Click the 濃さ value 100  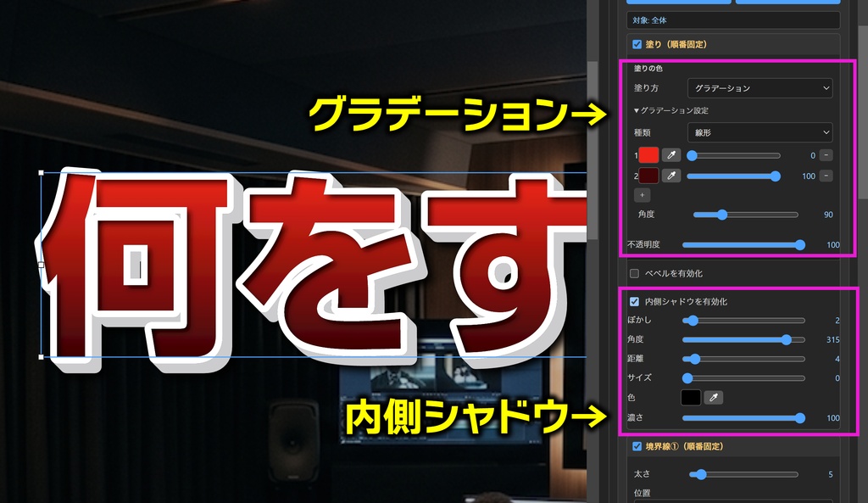[832, 418]
